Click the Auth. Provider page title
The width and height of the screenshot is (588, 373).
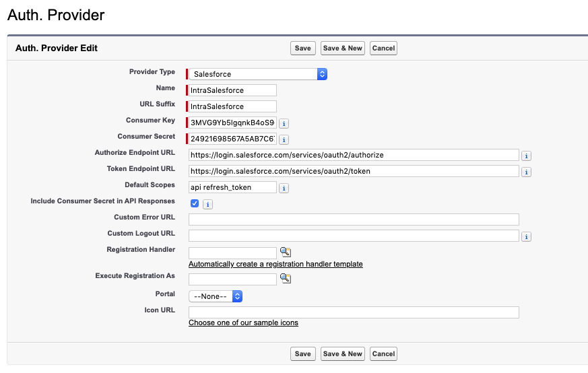coord(56,15)
